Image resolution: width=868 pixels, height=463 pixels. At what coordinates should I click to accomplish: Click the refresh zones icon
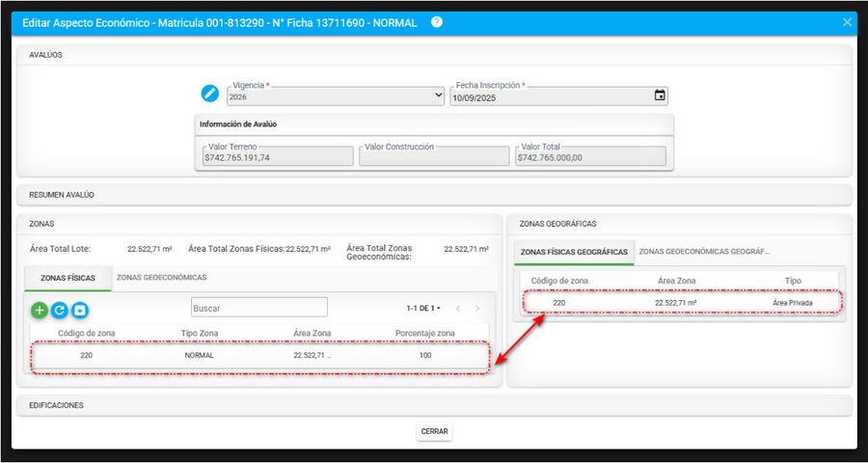[59, 310]
